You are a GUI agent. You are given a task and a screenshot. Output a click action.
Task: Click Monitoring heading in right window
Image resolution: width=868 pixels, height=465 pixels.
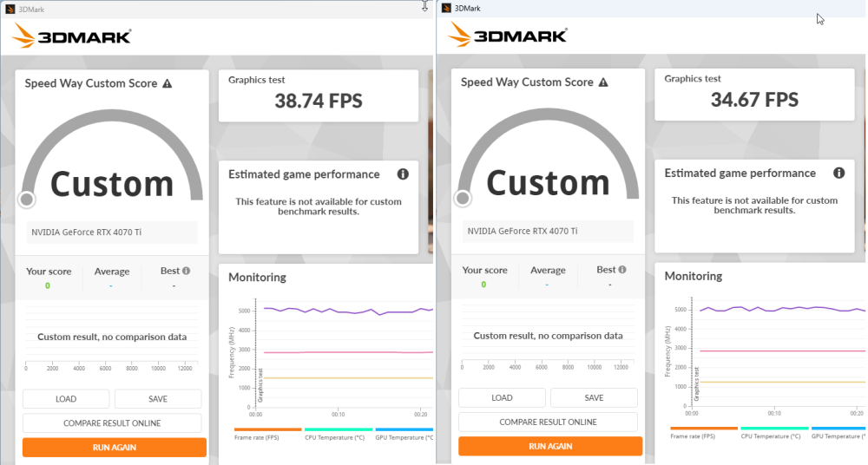tap(694, 276)
